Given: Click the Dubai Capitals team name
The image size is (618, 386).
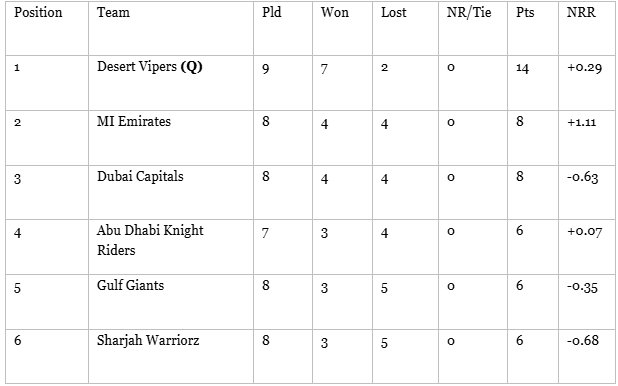Looking at the screenshot, I should (140, 176).
